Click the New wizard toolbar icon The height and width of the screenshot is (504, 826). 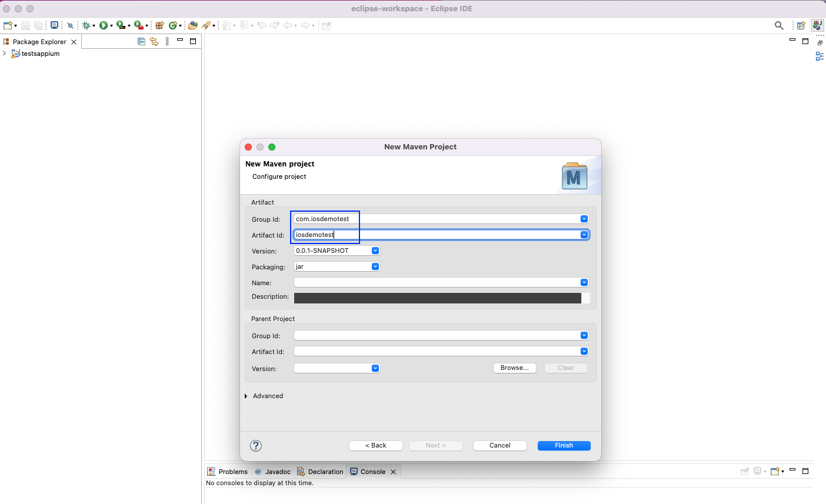tap(8, 25)
